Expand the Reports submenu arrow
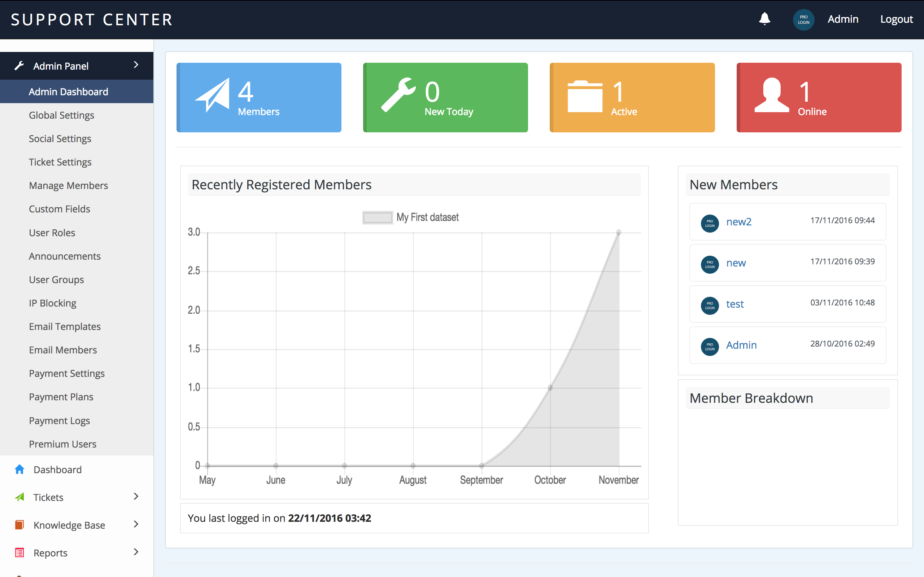Viewport: 924px width, 577px height. point(136,552)
